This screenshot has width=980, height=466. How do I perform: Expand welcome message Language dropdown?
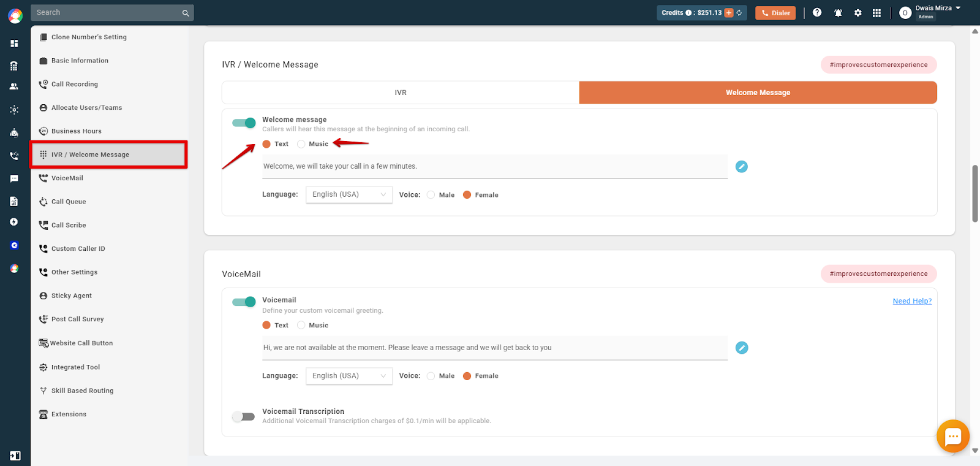349,194
